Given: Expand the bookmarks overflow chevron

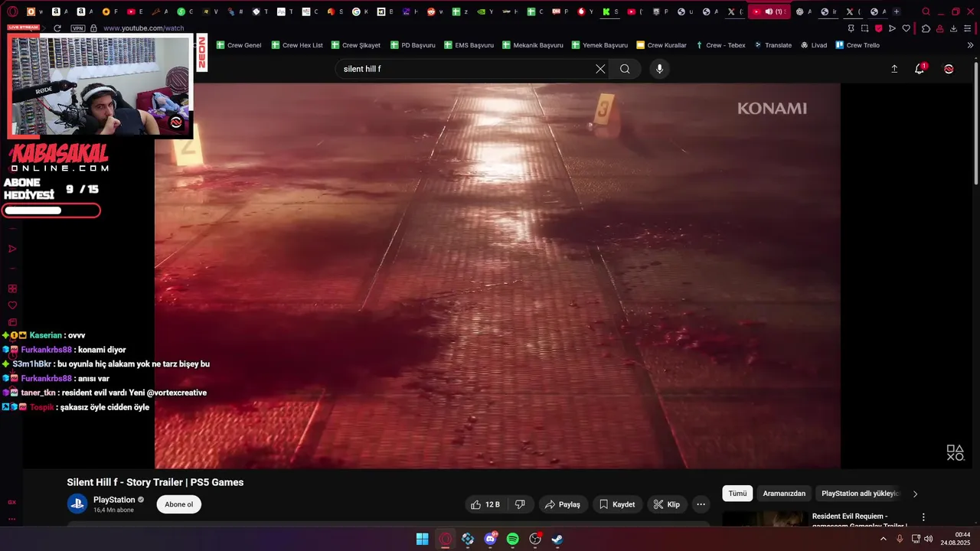Looking at the screenshot, I should [x=971, y=45].
